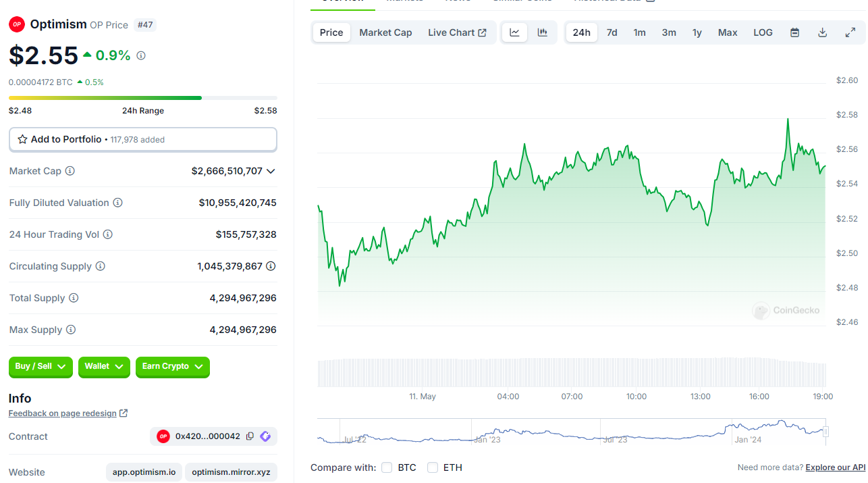Click the star icon in Add to Portfolio

click(x=23, y=139)
